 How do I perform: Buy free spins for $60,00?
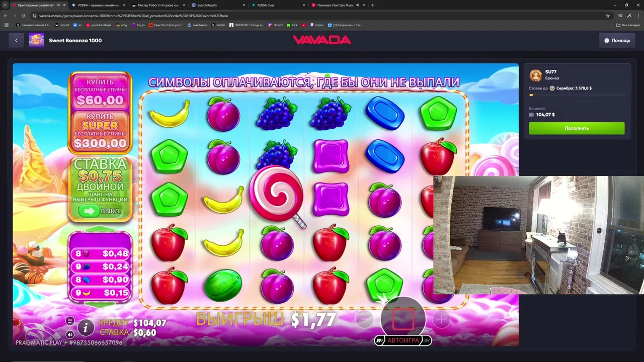tap(100, 92)
